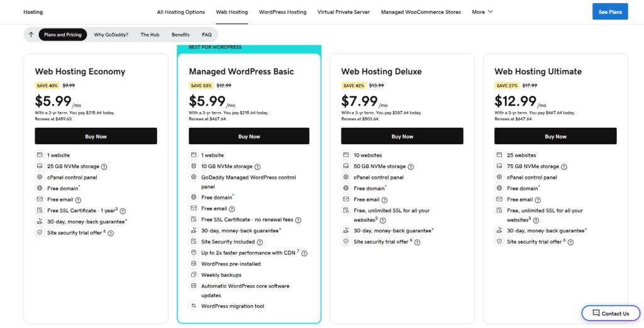The width and height of the screenshot is (644, 328).
Task: Open the WordPress Hosting menu item
Action: point(282,12)
